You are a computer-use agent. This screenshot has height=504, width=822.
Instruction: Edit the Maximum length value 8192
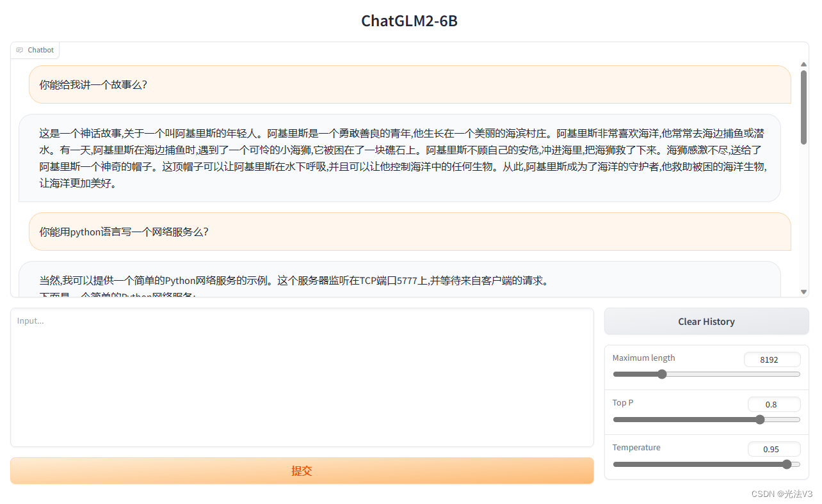pyautogui.click(x=772, y=359)
